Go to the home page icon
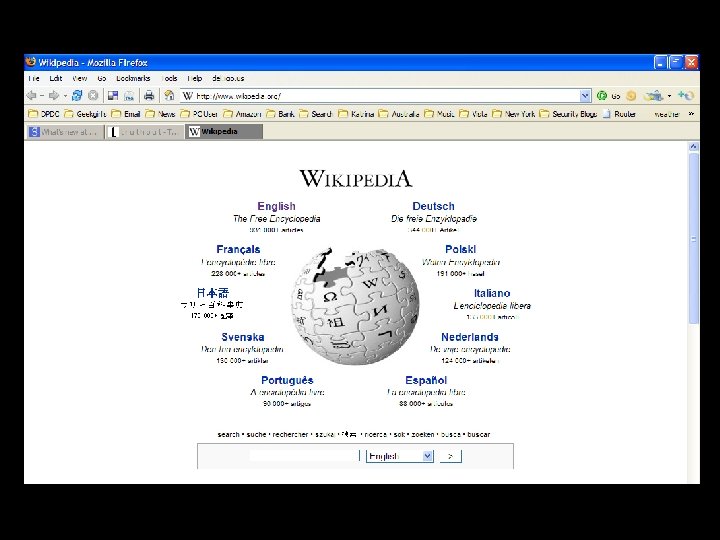Screen dimensions: 720x540 pyautogui.click(x=169, y=96)
